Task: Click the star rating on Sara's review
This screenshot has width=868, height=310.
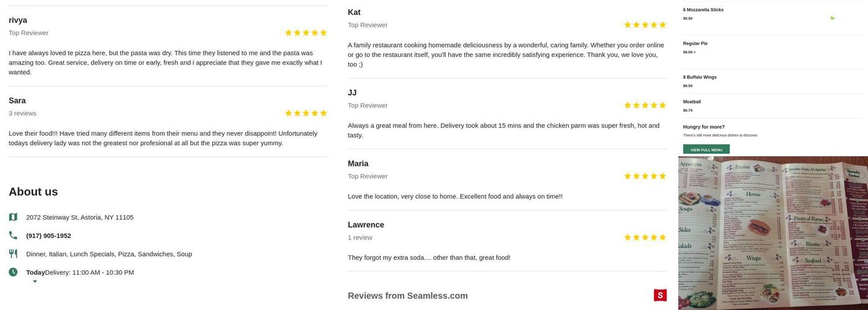Action: (x=306, y=113)
